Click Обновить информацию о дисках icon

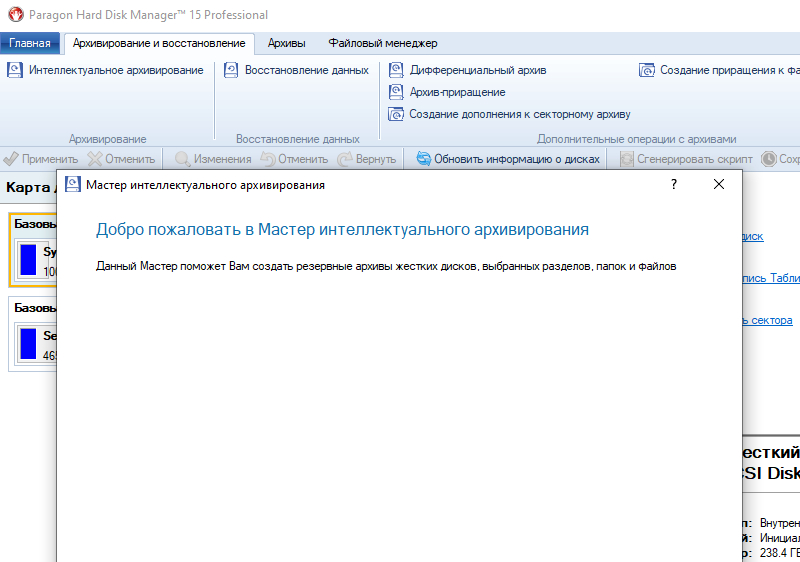[423, 159]
